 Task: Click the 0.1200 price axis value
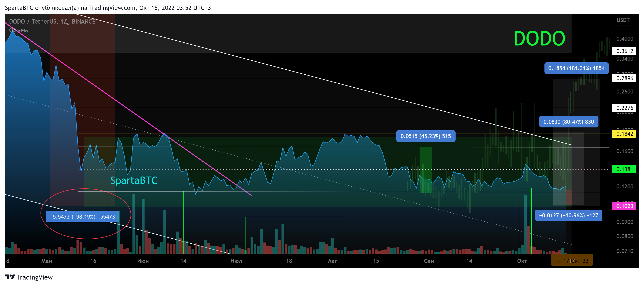point(625,186)
